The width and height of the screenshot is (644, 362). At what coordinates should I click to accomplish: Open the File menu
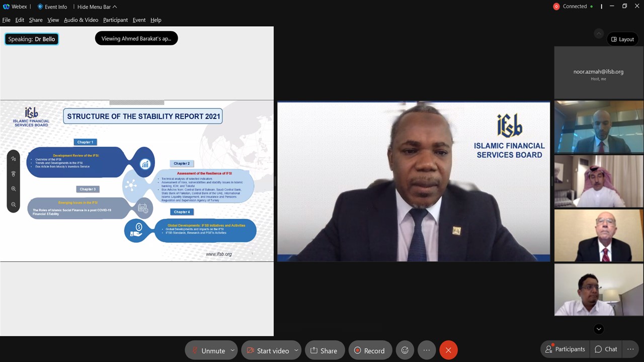6,20
